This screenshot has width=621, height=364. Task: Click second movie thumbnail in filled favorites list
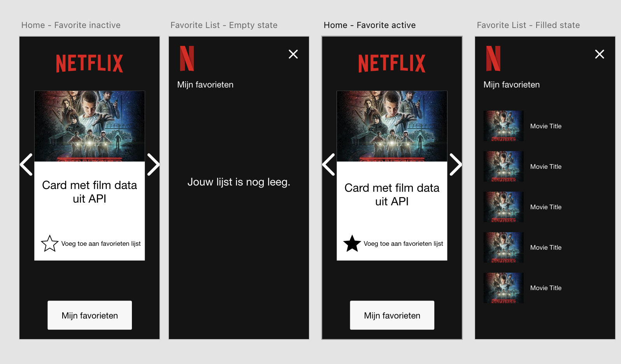[503, 166]
